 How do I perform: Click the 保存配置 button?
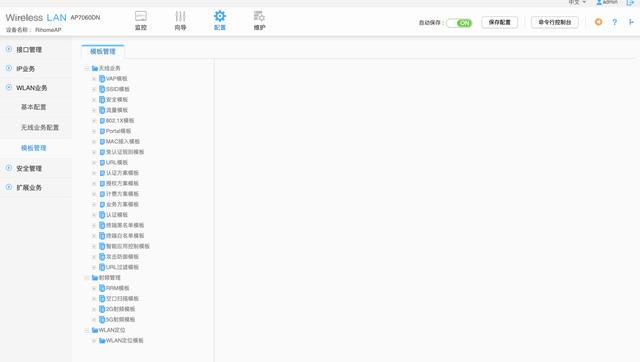(x=500, y=22)
